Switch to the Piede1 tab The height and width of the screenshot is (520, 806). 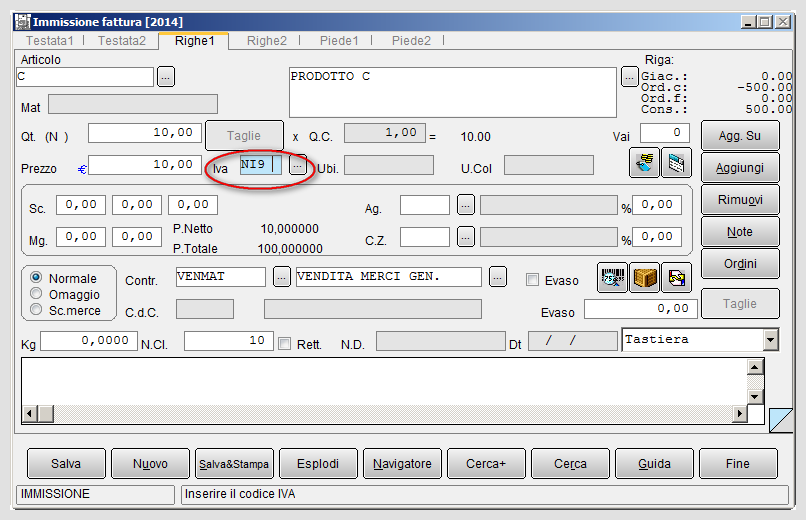(x=339, y=41)
